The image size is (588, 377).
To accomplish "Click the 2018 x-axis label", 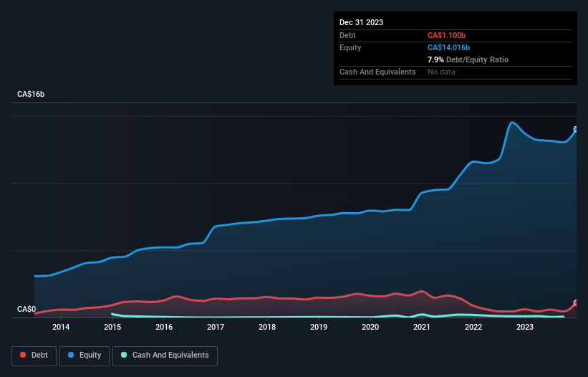I will 267,327.
